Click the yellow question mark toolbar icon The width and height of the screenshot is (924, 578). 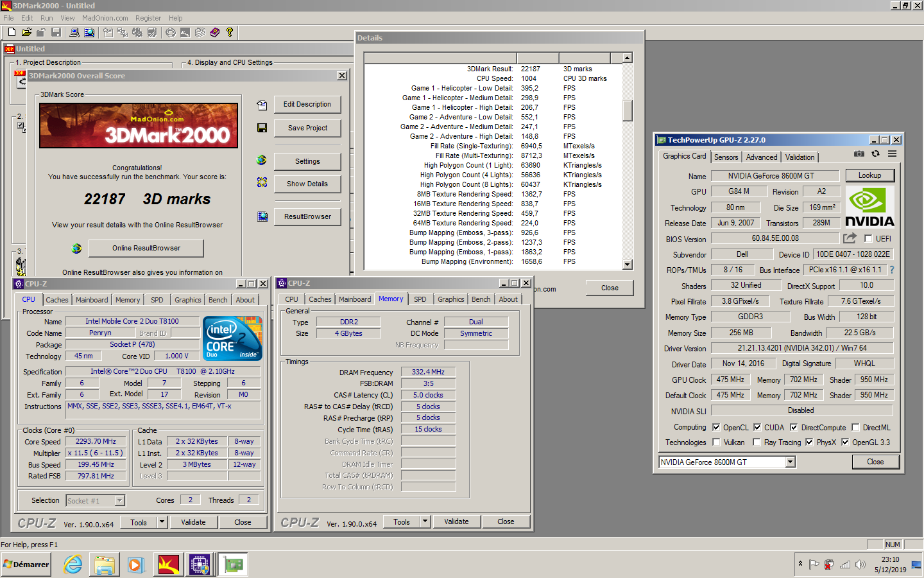(x=230, y=32)
